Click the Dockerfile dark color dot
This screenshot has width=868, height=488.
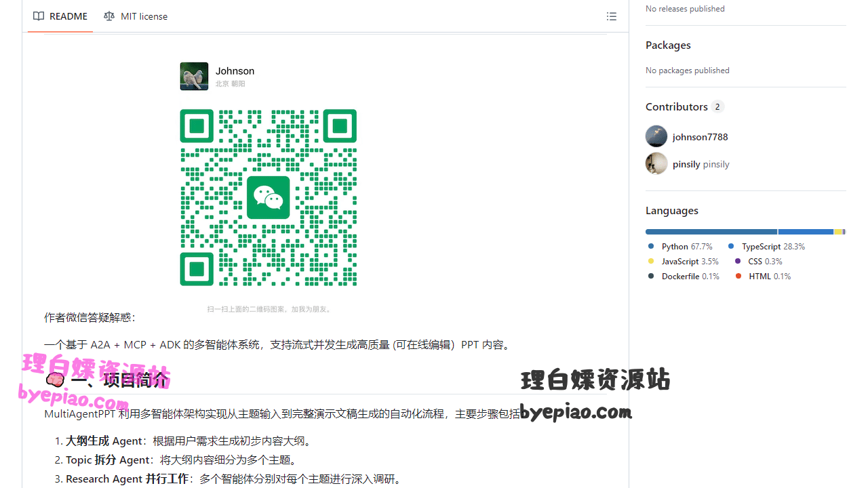click(x=651, y=277)
